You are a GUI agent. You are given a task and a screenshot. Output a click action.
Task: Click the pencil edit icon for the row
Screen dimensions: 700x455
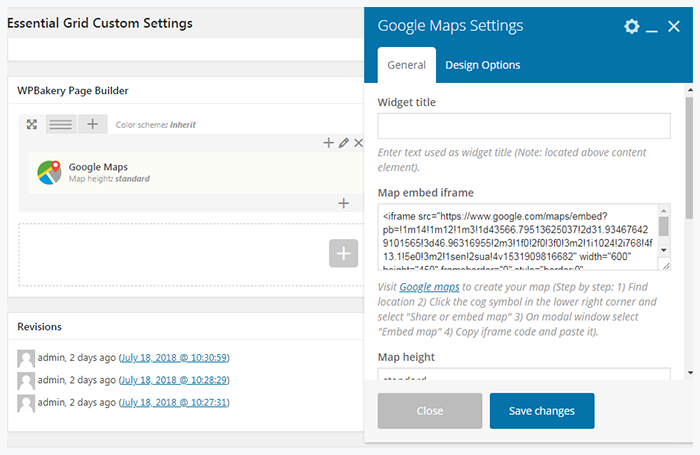tap(343, 144)
